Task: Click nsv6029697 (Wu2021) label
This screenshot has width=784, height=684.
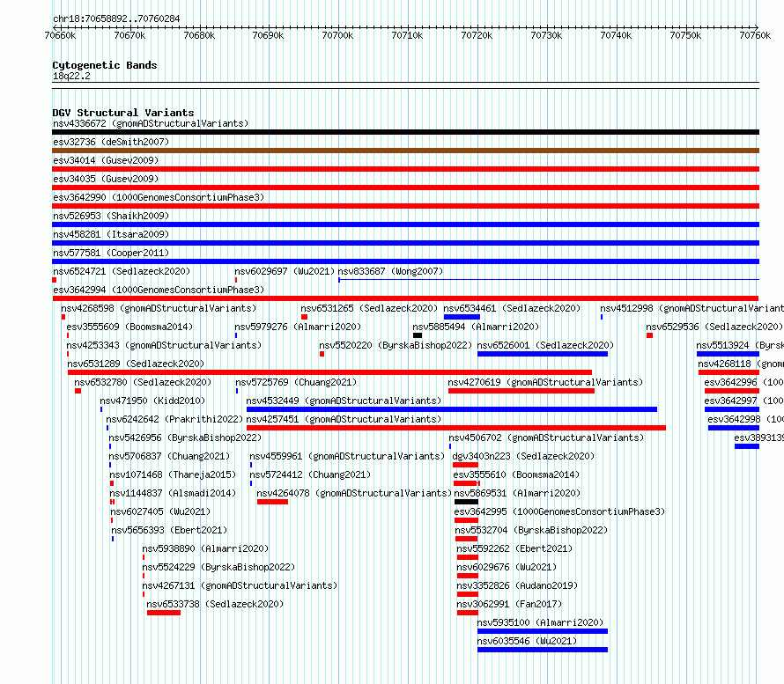Action: [x=285, y=271]
